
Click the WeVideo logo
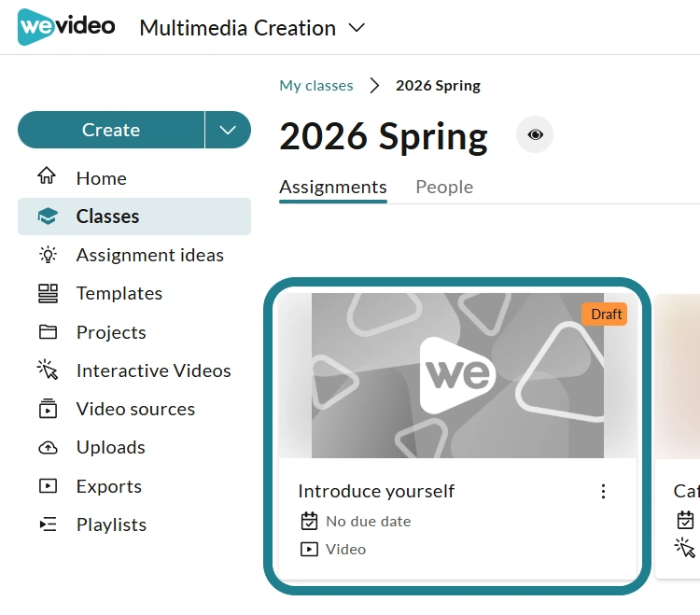coord(66,27)
